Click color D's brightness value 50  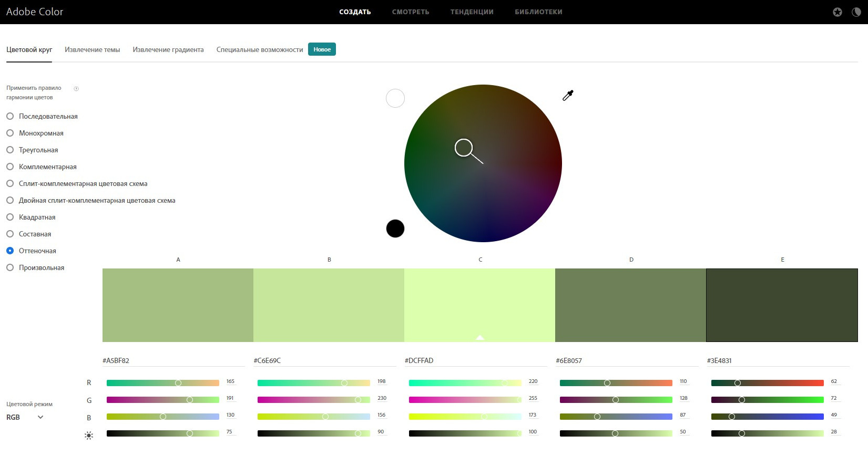click(x=683, y=432)
